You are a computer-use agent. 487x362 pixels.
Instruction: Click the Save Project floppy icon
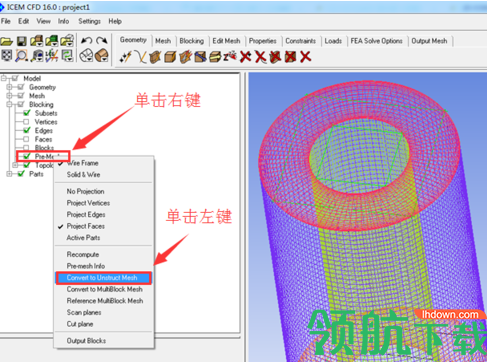pyautogui.click(x=22, y=41)
